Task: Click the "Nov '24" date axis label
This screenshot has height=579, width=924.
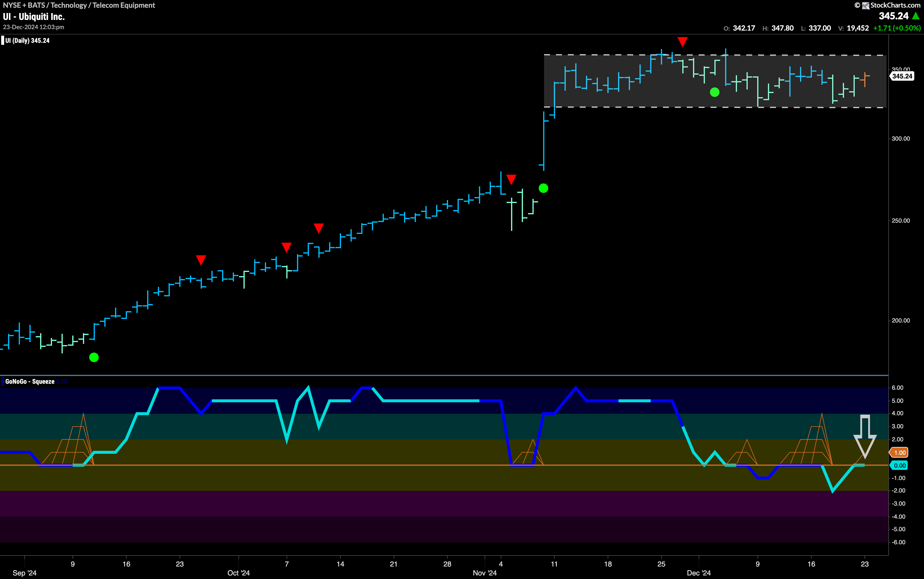Action: pos(485,573)
